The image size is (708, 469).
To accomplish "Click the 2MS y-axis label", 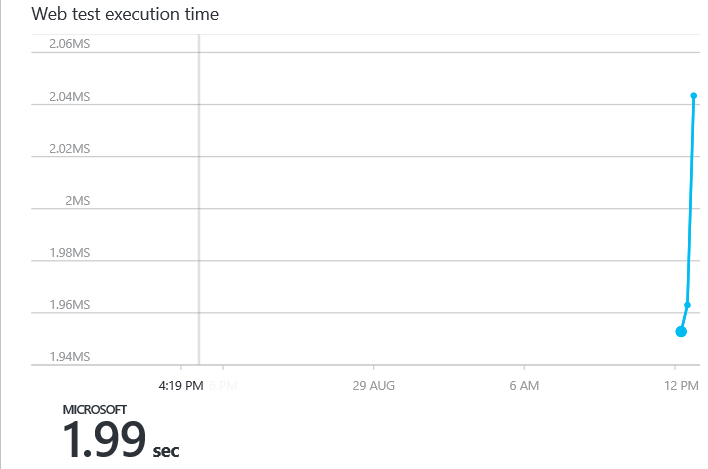I will [x=78, y=200].
